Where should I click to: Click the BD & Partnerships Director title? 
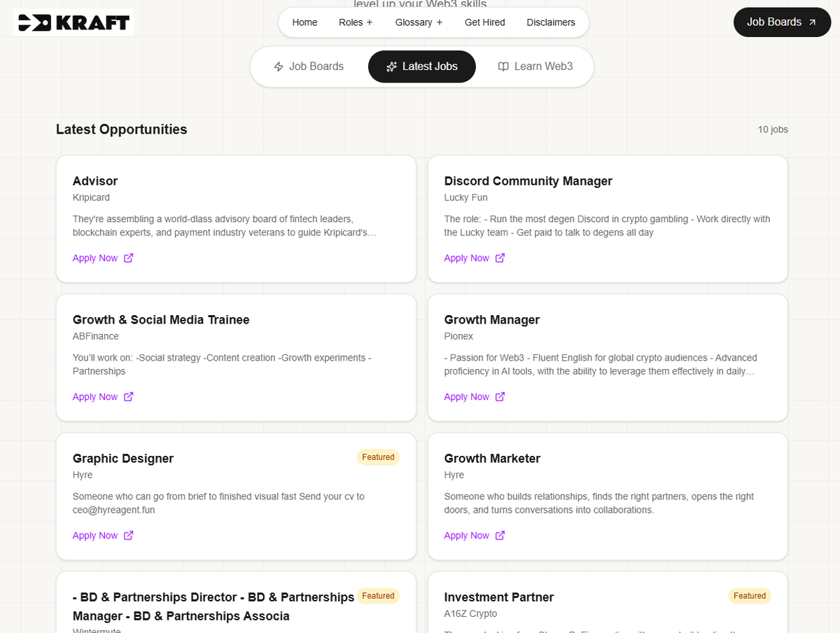[213, 606]
